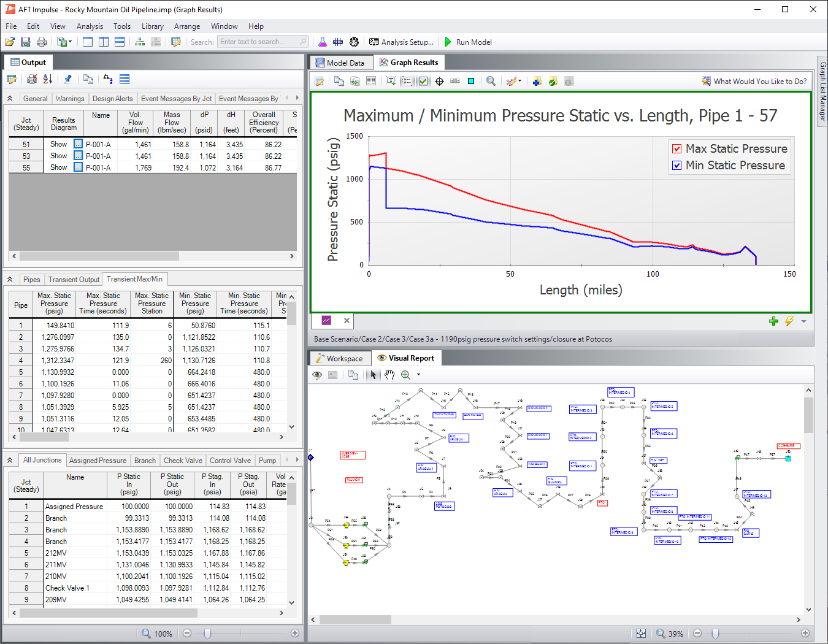Image resolution: width=828 pixels, height=644 pixels.
Task: Open the Analysis menu
Action: [90, 26]
